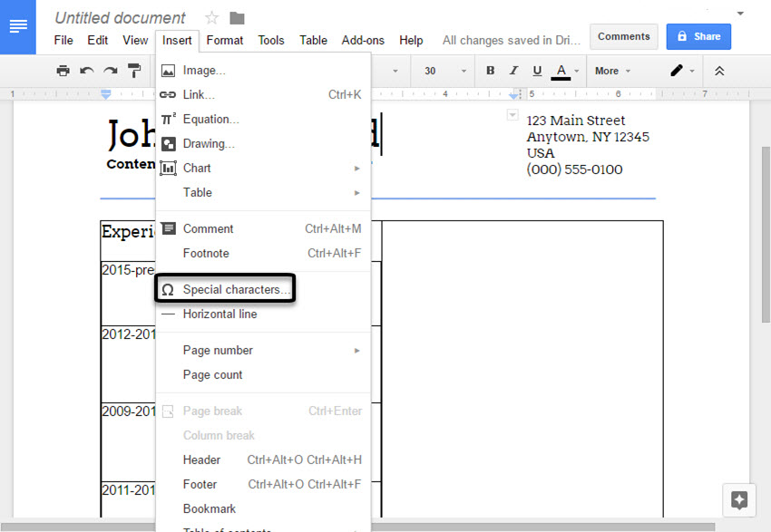Viewport: 771px width, 532px height.
Task: Open the Docs home icon
Action: click(x=18, y=26)
